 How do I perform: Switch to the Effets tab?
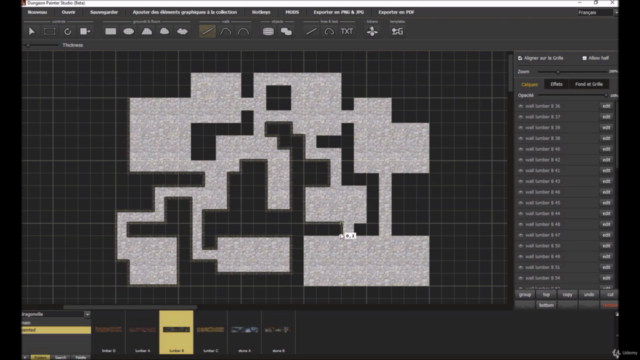coord(556,84)
